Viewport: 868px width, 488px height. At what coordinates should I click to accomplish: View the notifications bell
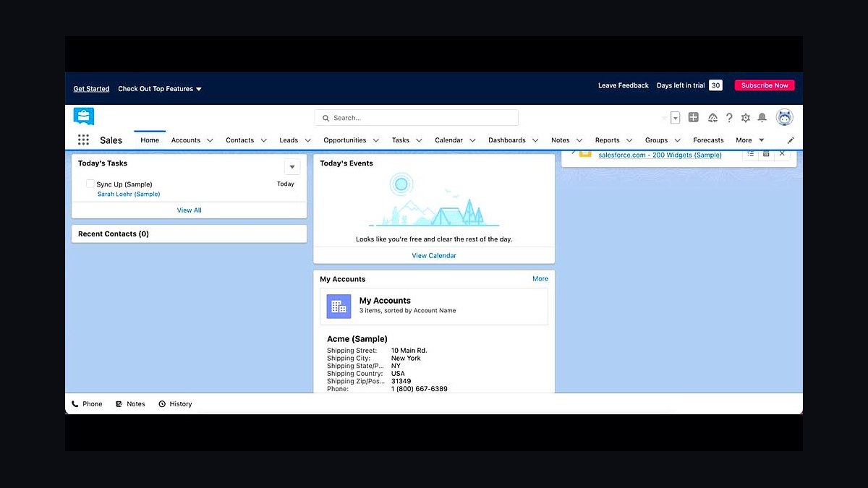pos(762,118)
